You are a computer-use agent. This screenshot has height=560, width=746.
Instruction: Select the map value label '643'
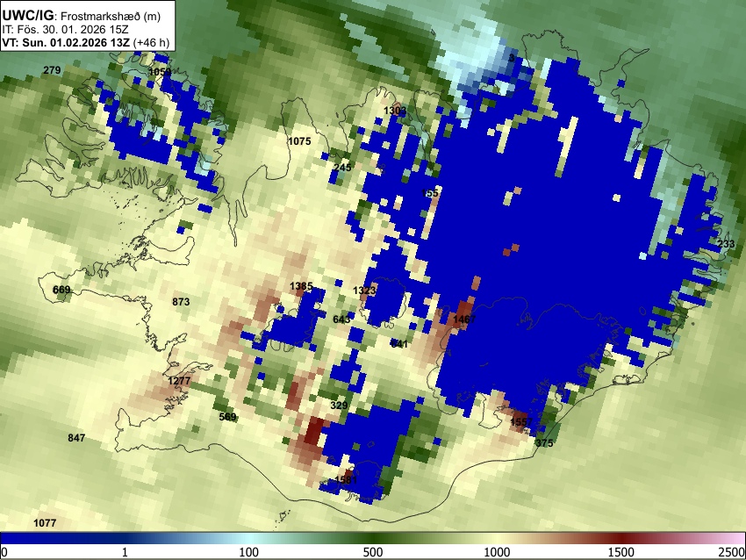coord(341,319)
